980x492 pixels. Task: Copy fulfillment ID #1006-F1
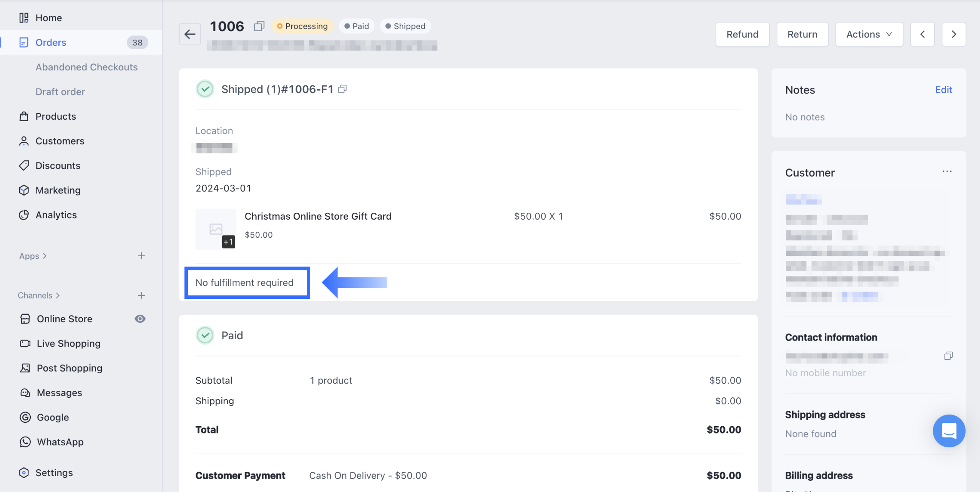click(342, 89)
